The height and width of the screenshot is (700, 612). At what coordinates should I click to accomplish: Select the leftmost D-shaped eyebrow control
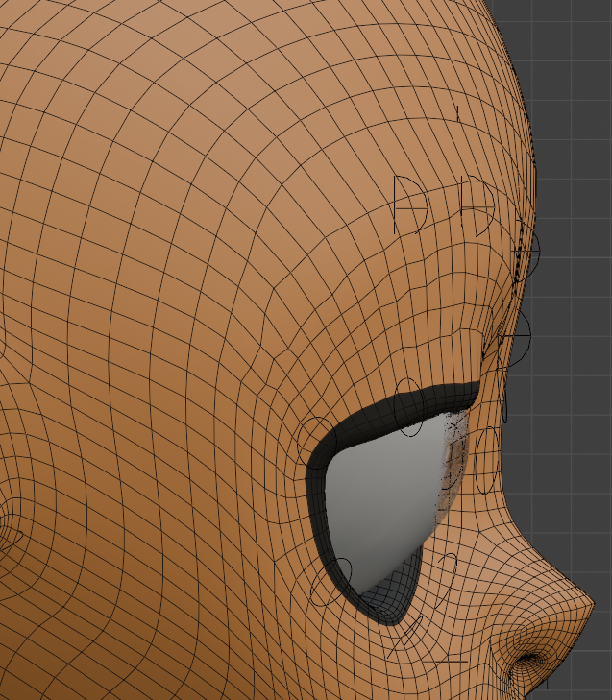(411, 204)
